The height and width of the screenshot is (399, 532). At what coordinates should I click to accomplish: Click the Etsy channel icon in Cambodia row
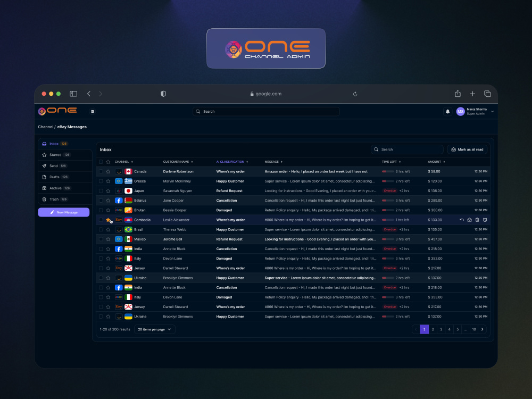119,220
